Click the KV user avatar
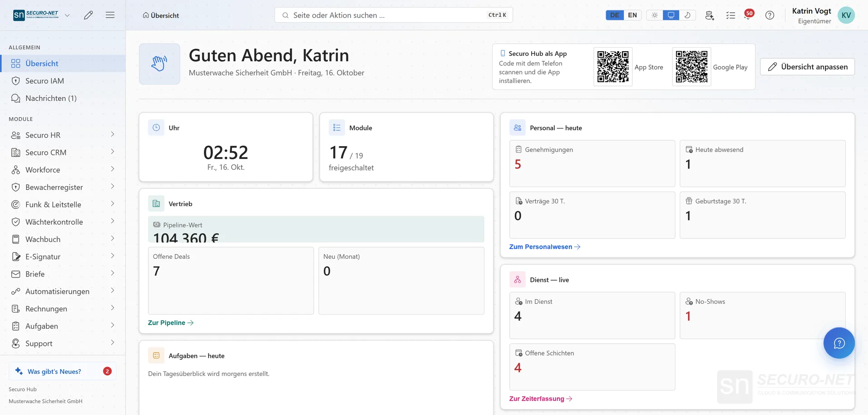The height and width of the screenshot is (415, 868). pos(846,15)
